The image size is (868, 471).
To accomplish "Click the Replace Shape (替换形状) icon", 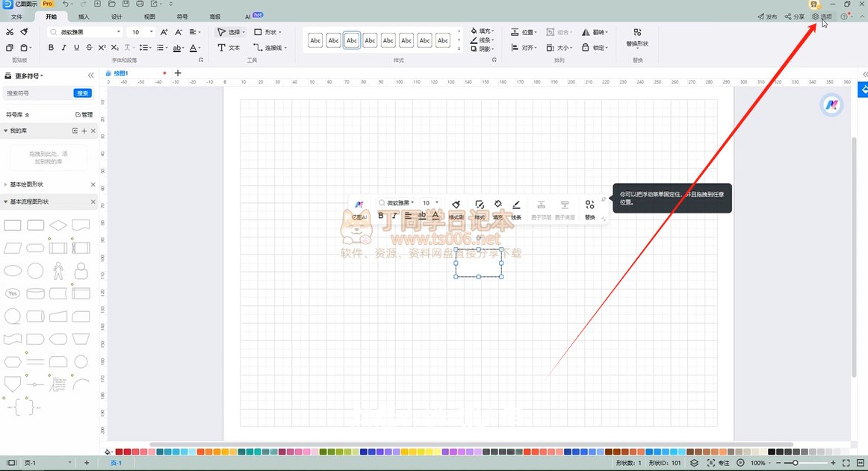I will pos(636,37).
